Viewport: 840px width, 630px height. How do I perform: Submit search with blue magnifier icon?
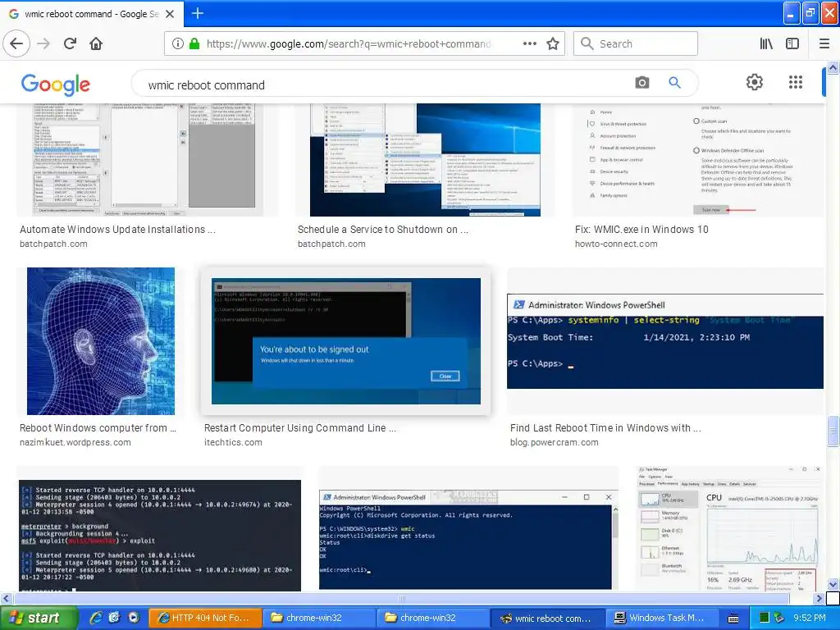(674, 83)
